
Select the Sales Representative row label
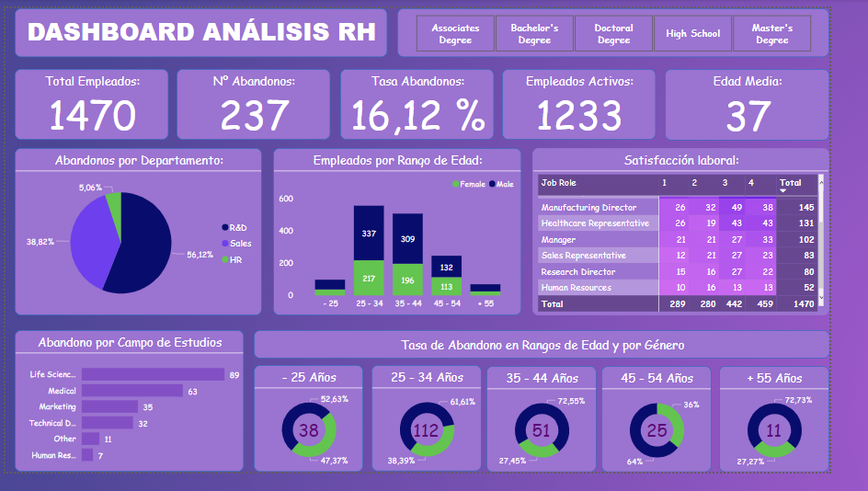(x=584, y=256)
